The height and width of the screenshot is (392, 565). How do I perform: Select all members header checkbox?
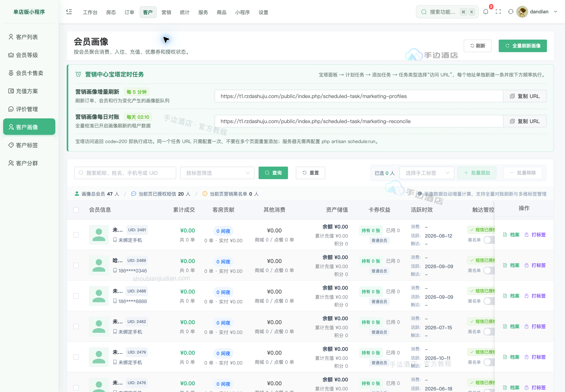pyautogui.click(x=76, y=210)
